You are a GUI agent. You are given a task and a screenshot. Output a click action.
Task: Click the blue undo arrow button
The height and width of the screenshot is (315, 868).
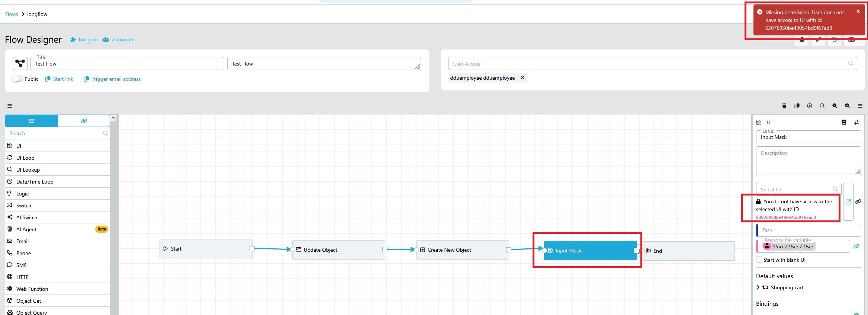coord(835,40)
